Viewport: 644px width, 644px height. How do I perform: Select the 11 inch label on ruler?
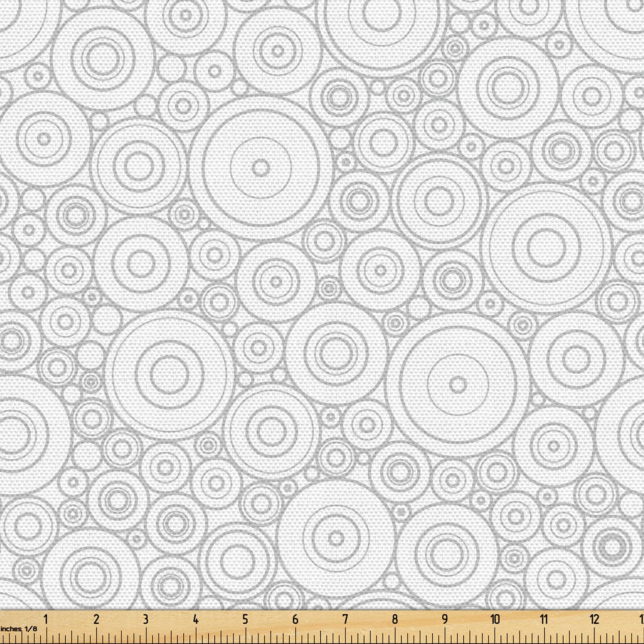(544, 619)
